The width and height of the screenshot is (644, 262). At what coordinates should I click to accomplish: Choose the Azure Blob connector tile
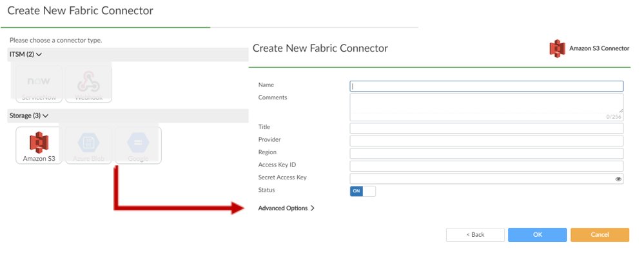(x=88, y=145)
